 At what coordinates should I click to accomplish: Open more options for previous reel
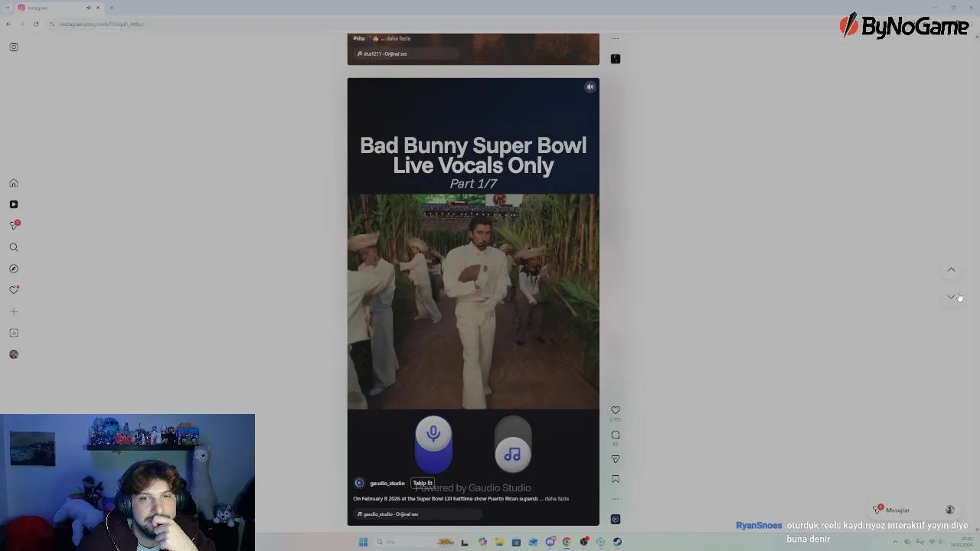(x=616, y=38)
